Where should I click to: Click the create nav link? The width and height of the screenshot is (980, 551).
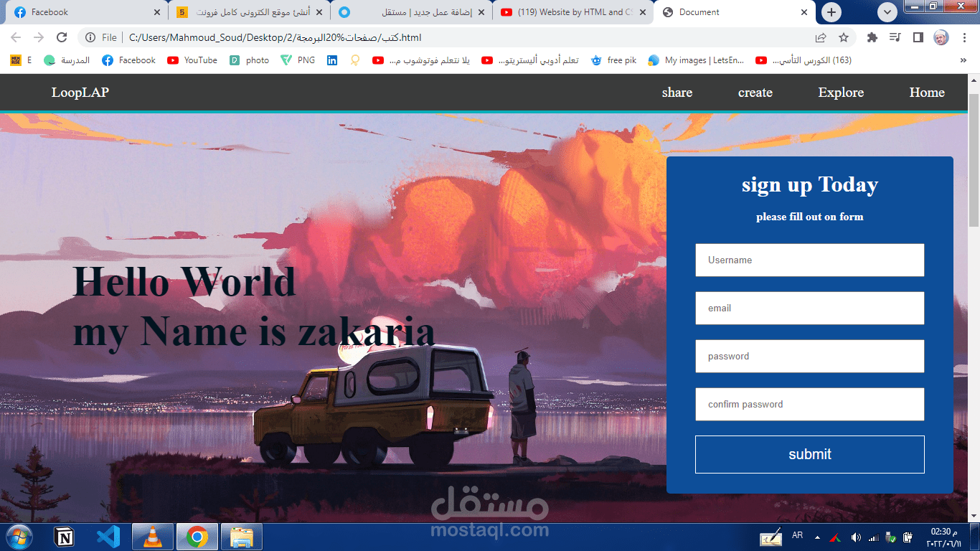tap(755, 93)
